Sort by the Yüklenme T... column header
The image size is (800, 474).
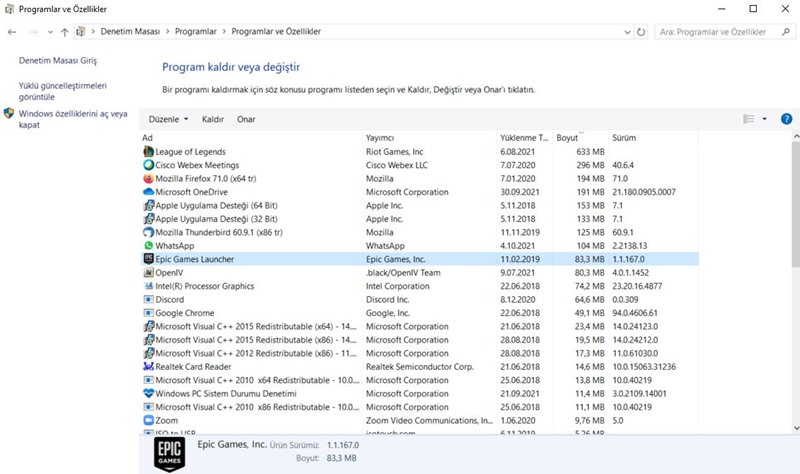[x=524, y=138]
